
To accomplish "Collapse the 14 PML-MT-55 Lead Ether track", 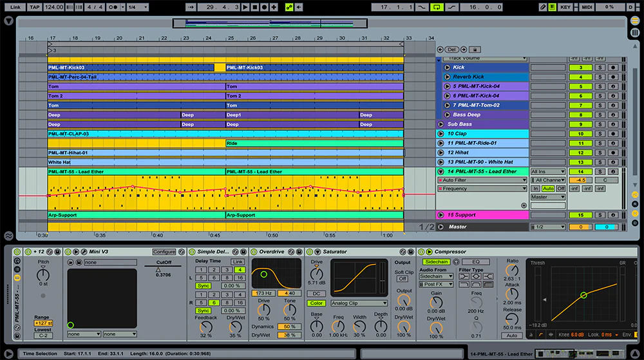I will click(x=441, y=171).
